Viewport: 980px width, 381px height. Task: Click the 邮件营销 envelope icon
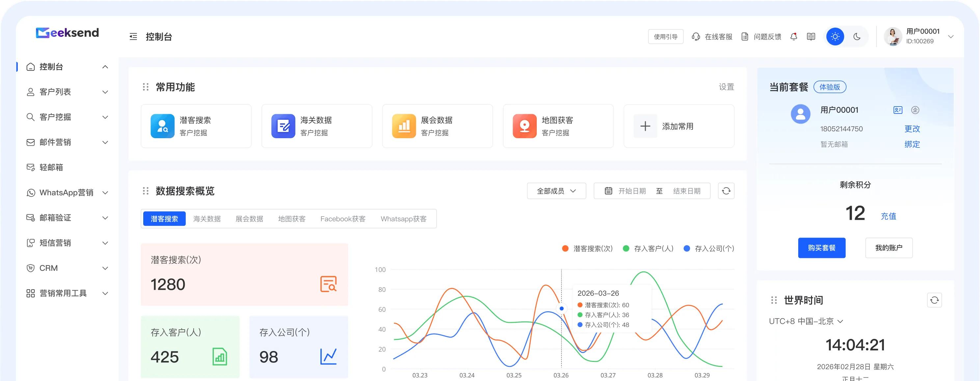(30, 142)
